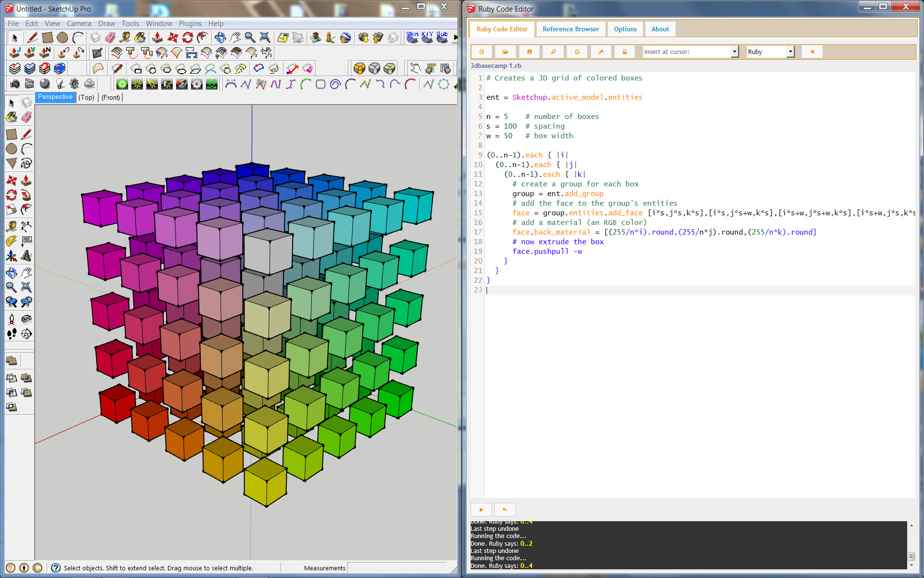
Task: Save the script using the disk icon
Action: tap(530, 52)
